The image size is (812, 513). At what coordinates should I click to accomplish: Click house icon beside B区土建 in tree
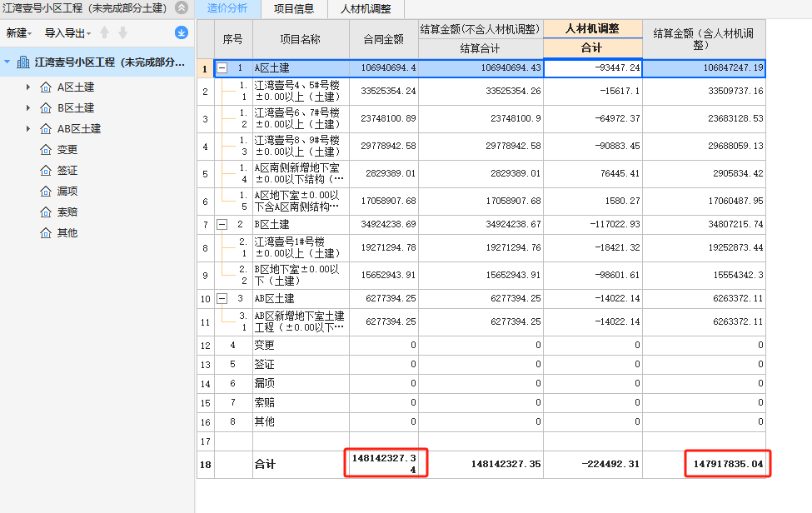click(x=46, y=107)
